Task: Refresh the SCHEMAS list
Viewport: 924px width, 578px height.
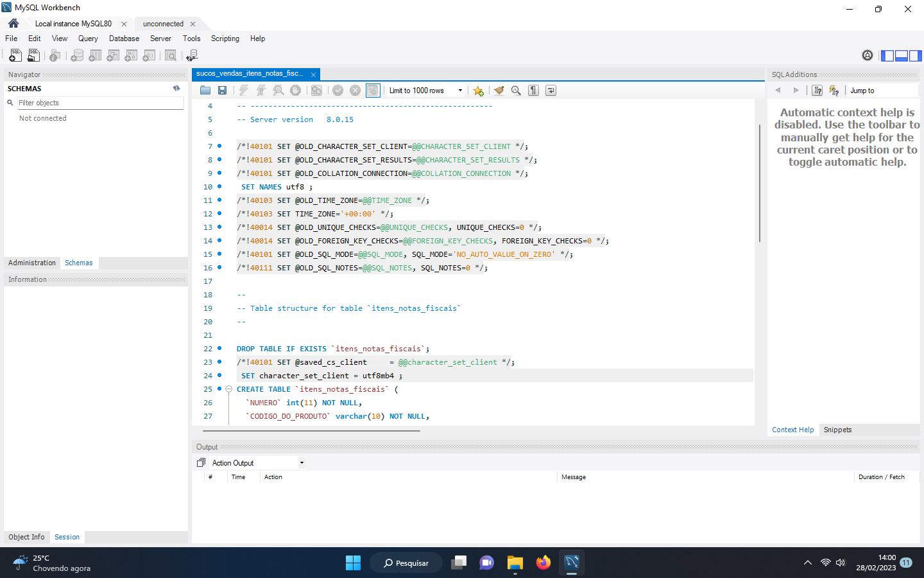Action: point(176,89)
